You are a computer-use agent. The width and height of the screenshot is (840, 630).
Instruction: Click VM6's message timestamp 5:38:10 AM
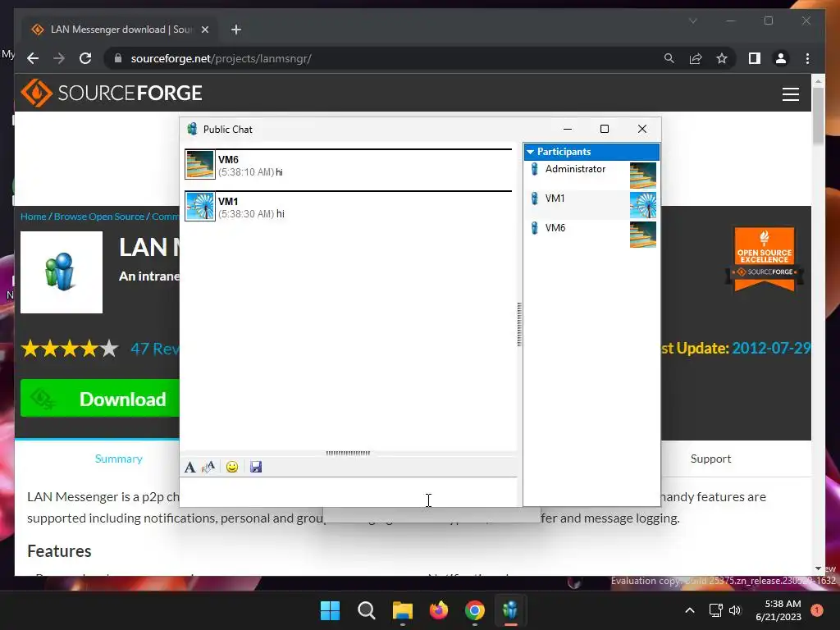(x=246, y=172)
